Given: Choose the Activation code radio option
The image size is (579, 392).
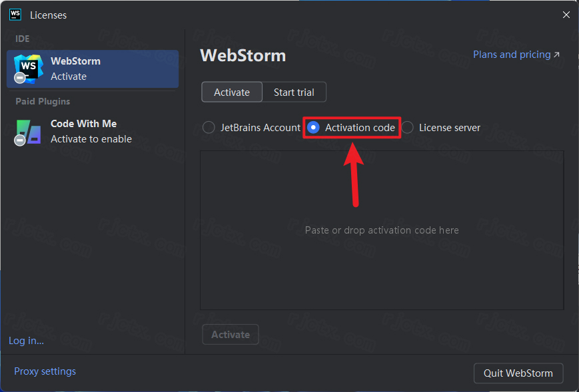Looking at the screenshot, I should click(351, 128).
